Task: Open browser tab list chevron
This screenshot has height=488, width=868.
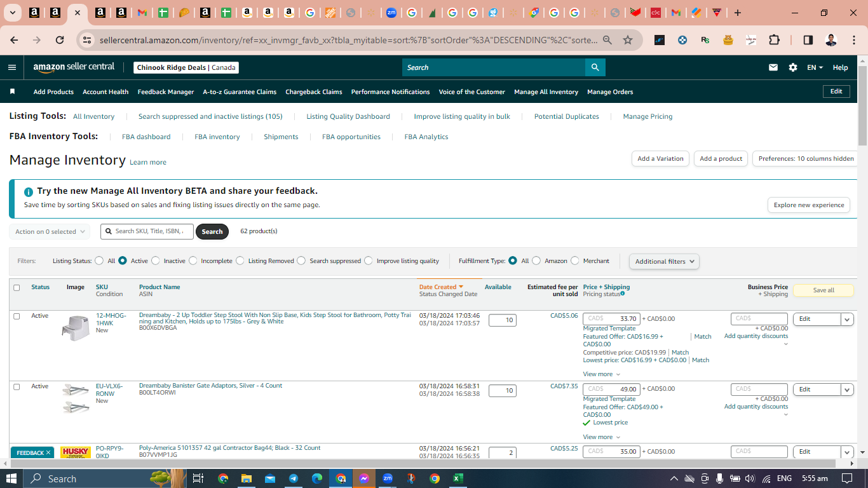Action: click(12, 13)
